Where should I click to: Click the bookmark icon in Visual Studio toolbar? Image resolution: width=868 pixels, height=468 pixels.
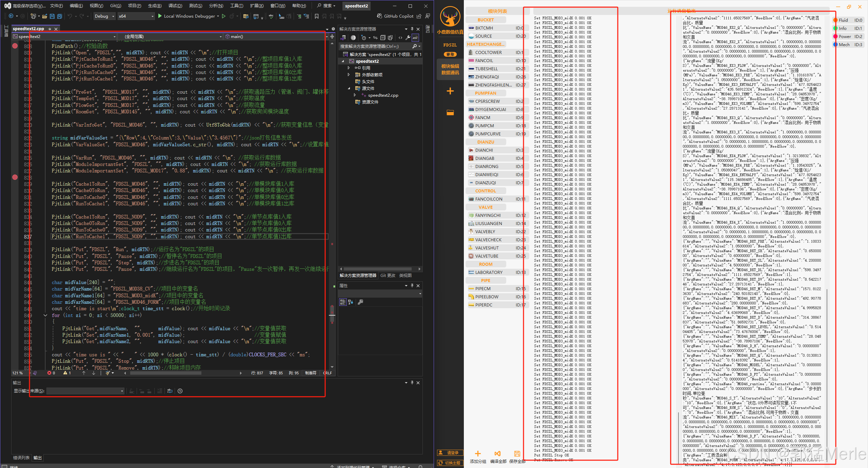coord(317,16)
